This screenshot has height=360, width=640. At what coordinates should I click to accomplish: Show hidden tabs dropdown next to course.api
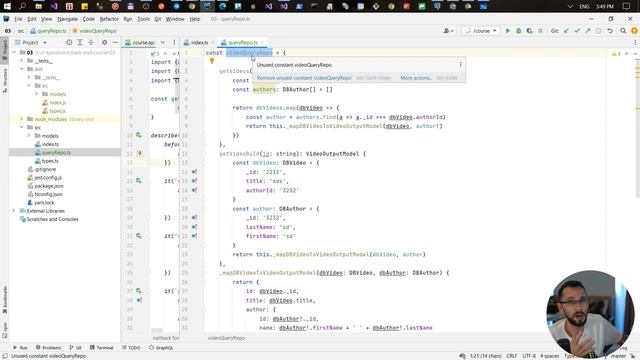[162, 42]
